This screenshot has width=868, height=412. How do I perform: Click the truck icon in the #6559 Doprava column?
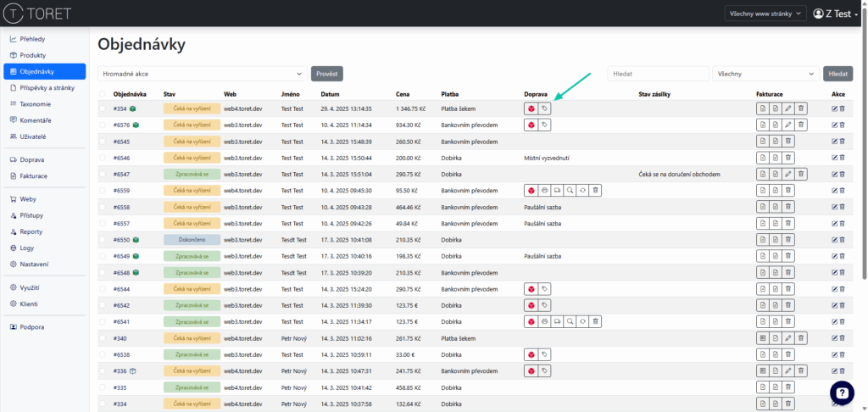[557, 191]
